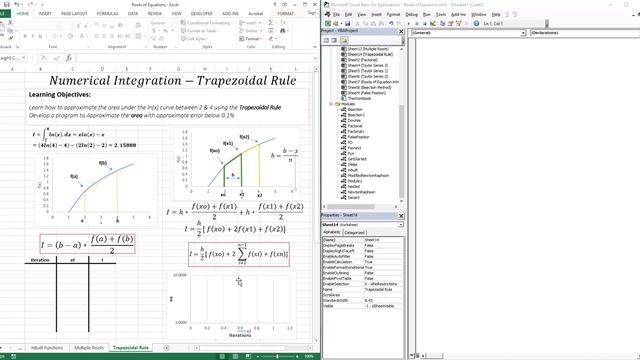Click the Save icon in Excel title bar
This screenshot has width=640, height=360.
click(x=6, y=4)
